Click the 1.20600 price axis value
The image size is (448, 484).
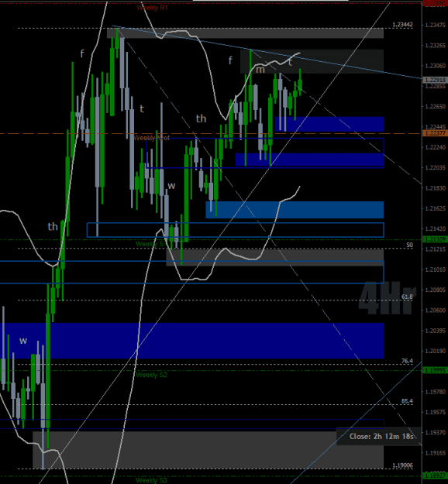click(435, 311)
